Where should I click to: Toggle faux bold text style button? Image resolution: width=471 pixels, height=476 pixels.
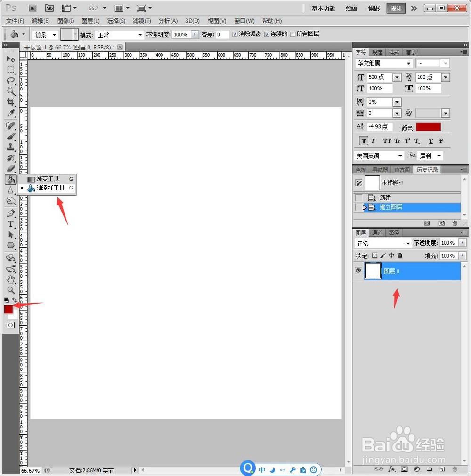(364, 141)
